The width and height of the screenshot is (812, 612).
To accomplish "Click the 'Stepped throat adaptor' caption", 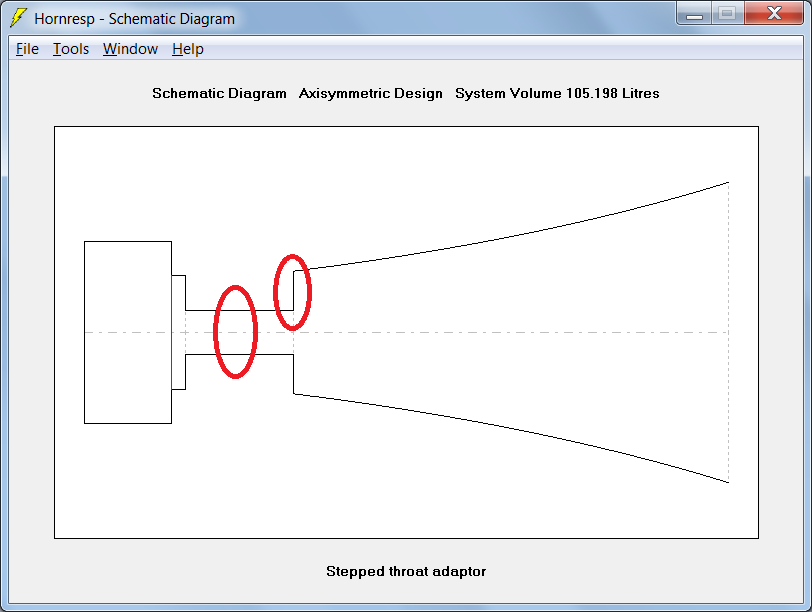I will point(406,571).
